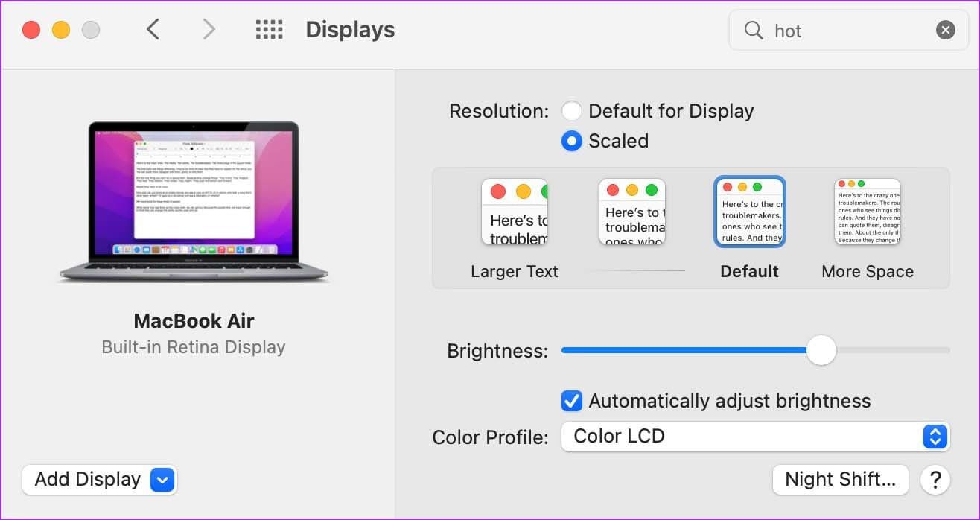Click the More Space label
The image size is (980, 520).
tap(868, 272)
